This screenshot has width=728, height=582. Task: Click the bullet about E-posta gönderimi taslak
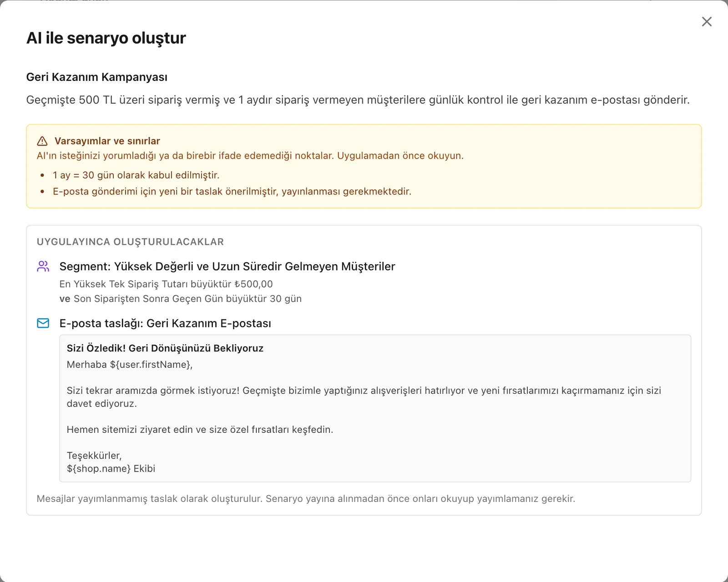pyautogui.click(x=232, y=191)
